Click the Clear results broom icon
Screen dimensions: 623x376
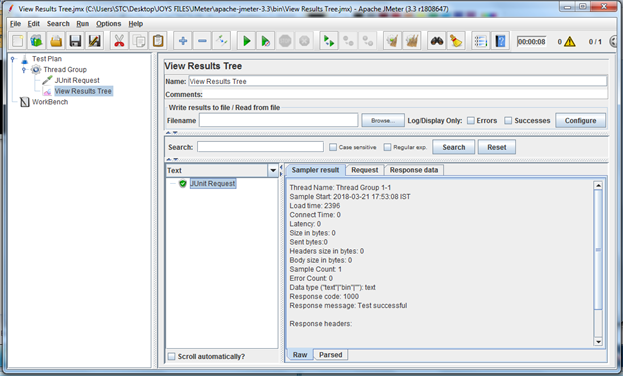tap(393, 41)
